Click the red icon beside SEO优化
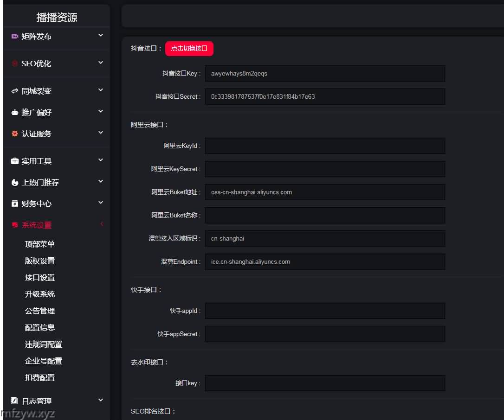 coord(14,64)
